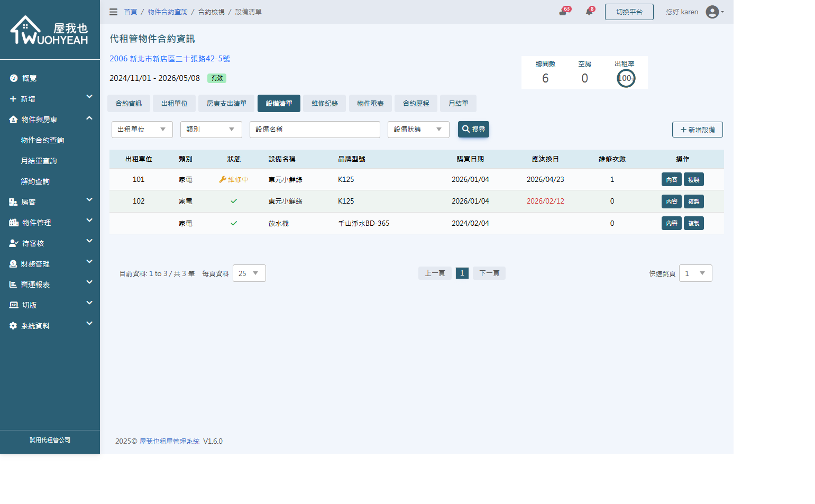815x504 pixels.
Task: Open the message icon with 63 badge
Action: [563, 11]
